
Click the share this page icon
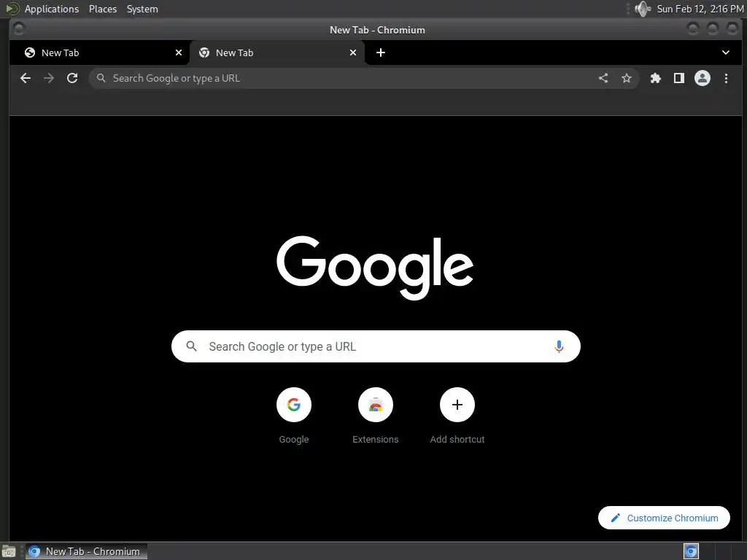603,78
